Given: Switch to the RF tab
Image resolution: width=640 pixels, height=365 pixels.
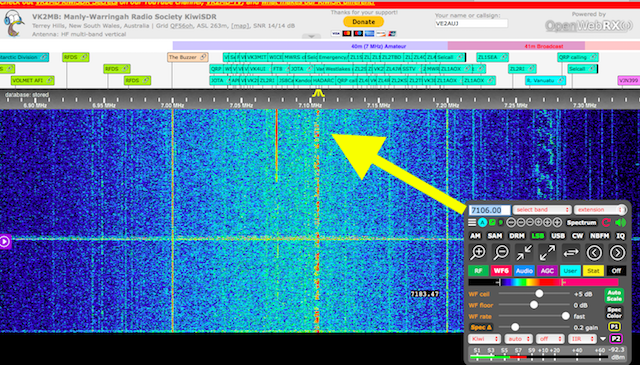Looking at the screenshot, I should [x=478, y=271].
